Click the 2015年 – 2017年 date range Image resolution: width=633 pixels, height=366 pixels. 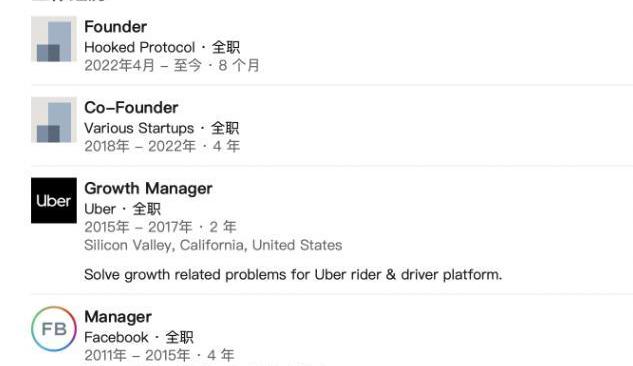click(x=138, y=227)
